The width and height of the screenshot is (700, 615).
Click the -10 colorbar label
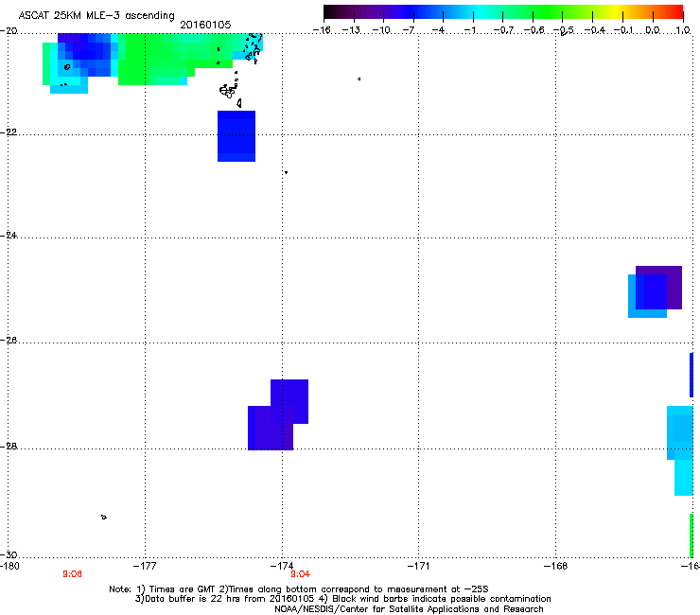coord(381,30)
